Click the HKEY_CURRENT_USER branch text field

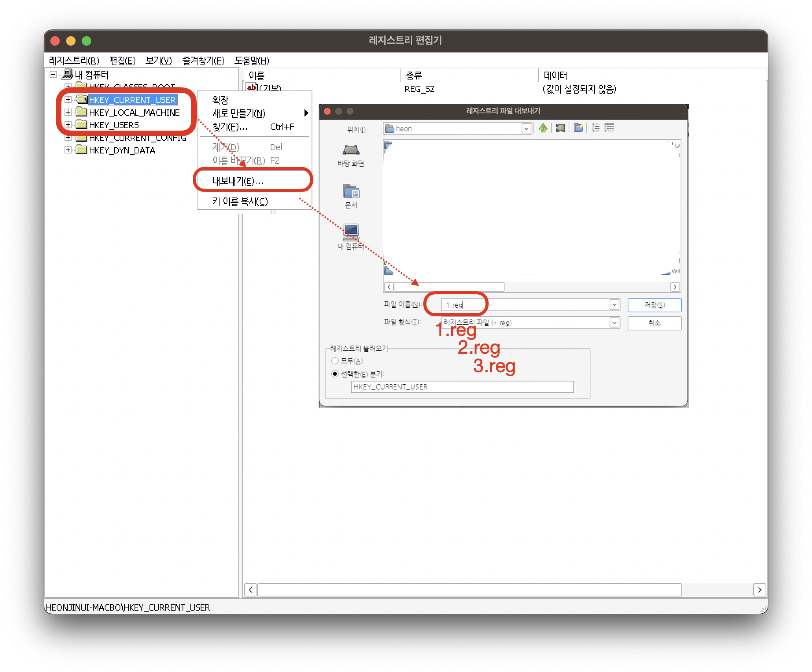pos(462,387)
